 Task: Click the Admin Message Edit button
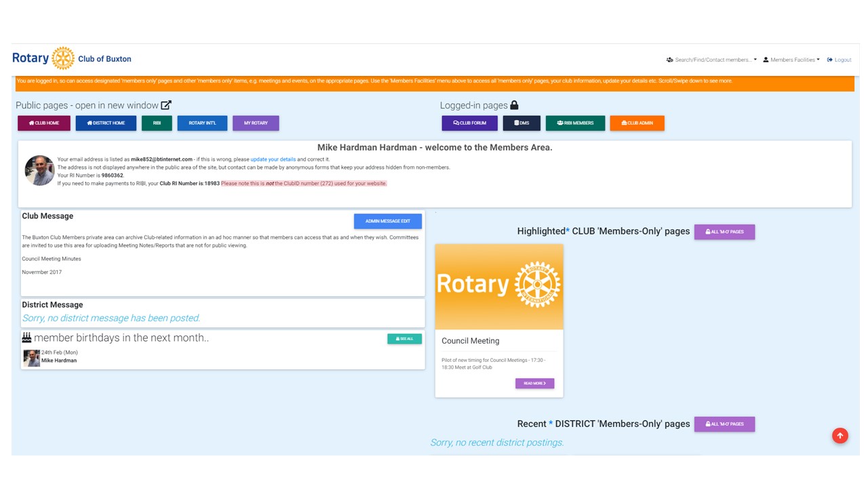tap(388, 221)
